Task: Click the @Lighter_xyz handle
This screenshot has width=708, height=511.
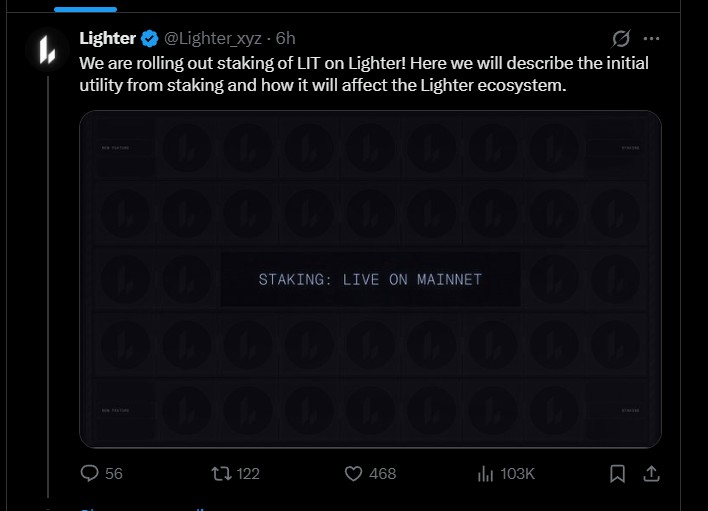Action: click(212, 38)
